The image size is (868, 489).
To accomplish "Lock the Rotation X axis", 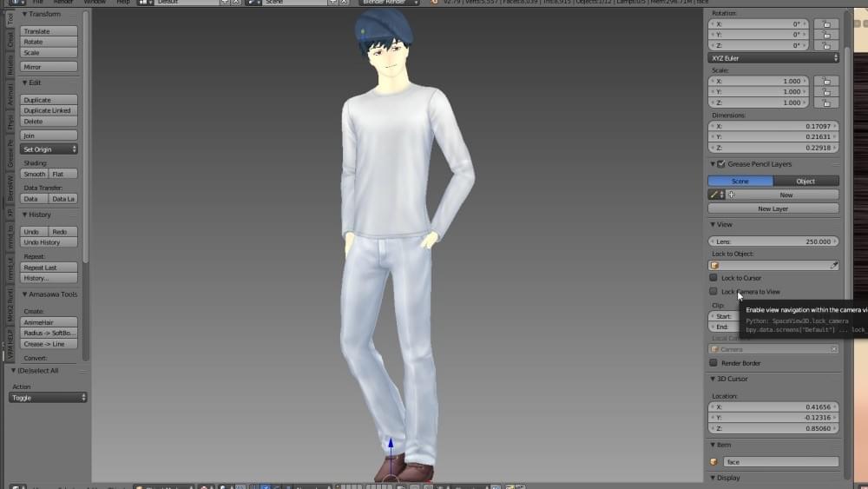I will pos(826,23).
